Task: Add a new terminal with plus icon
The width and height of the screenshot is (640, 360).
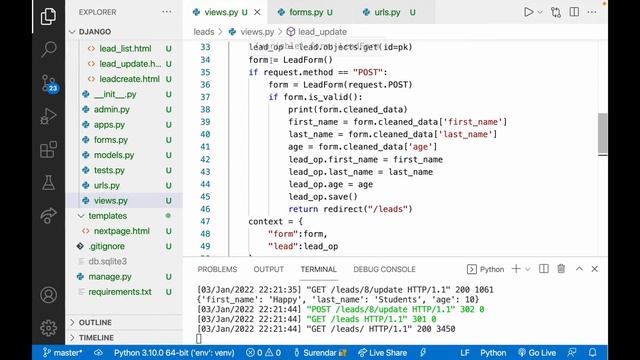Action: coord(516,269)
